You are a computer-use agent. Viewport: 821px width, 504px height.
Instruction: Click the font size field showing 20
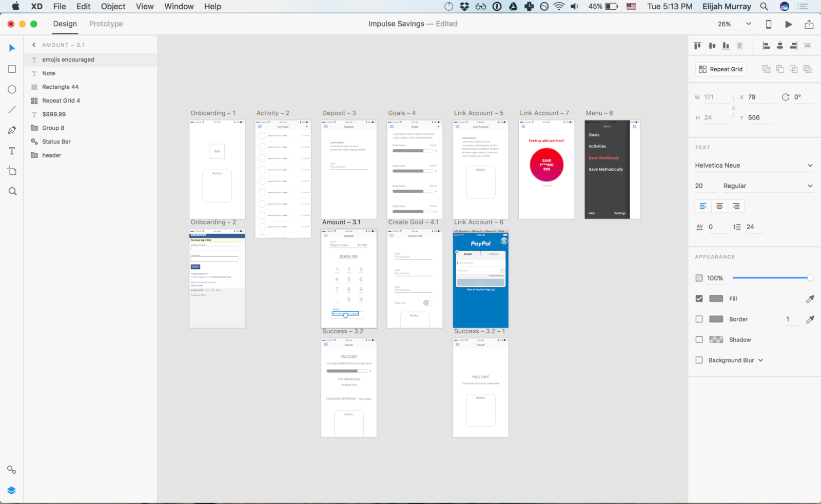pyautogui.click(x=707, y=186)
